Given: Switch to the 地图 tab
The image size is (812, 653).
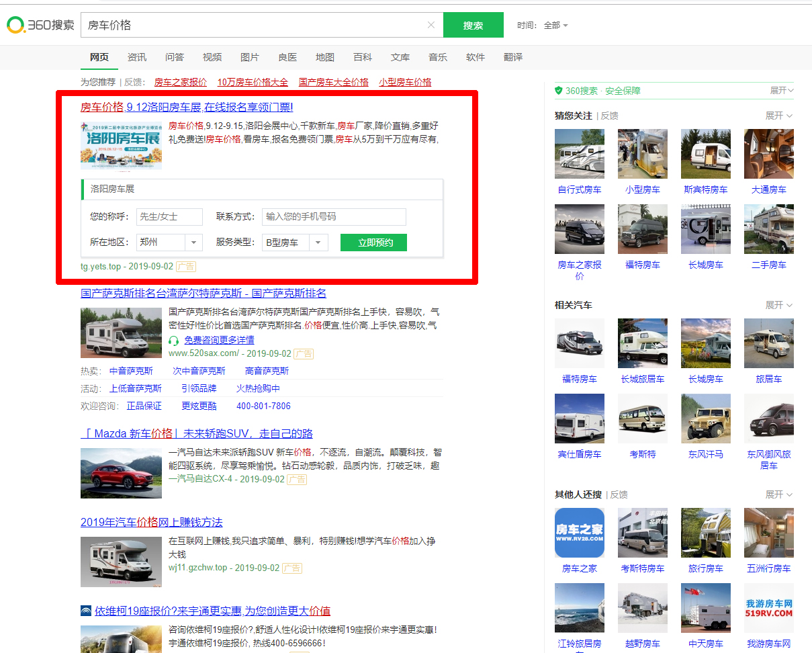Looking at the screenshot, I should point(324,57).
